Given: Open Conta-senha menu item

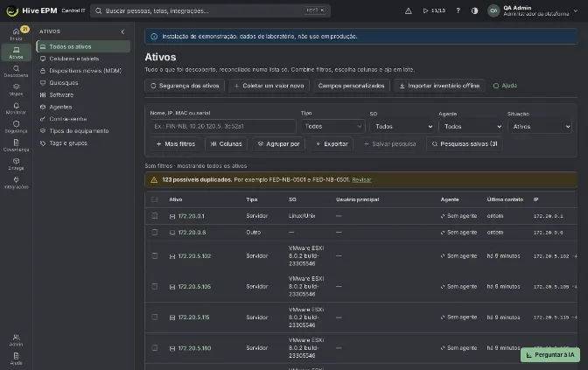Looking at the screenshot, I should 83,119.
